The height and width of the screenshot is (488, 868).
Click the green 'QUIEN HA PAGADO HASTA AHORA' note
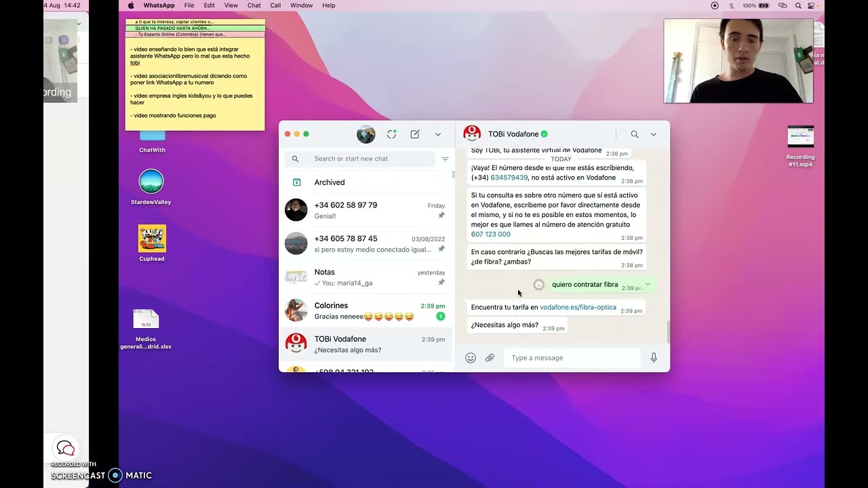pos(195,28)
